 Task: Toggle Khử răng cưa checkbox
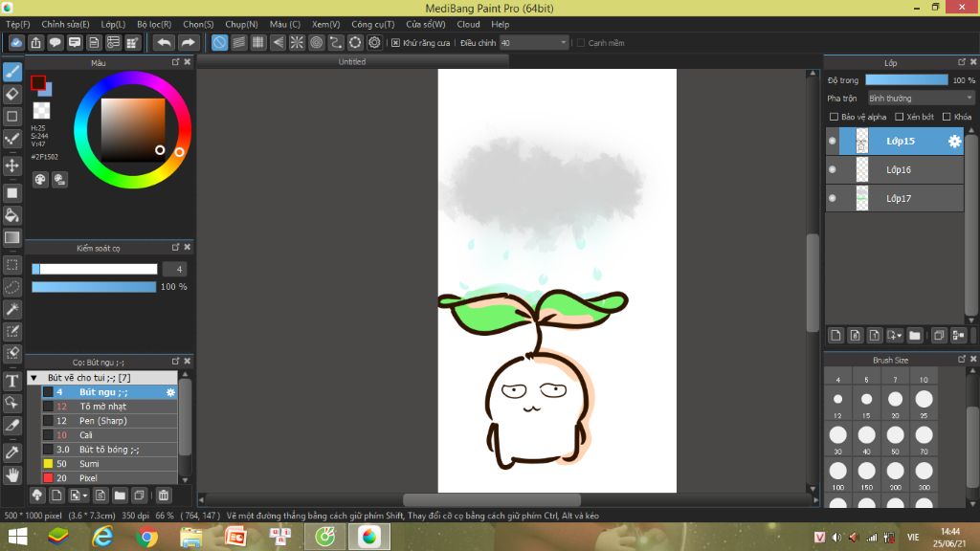(x=395, y=43)
